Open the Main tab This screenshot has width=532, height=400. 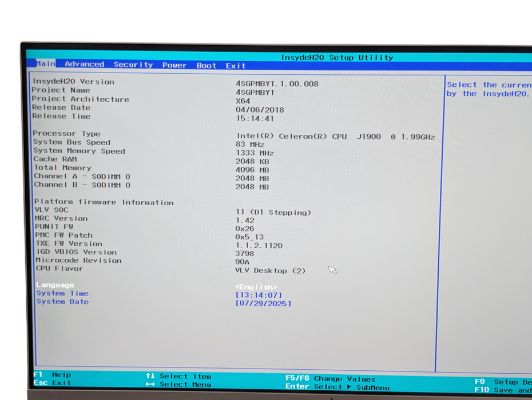(x=46, y=63)
